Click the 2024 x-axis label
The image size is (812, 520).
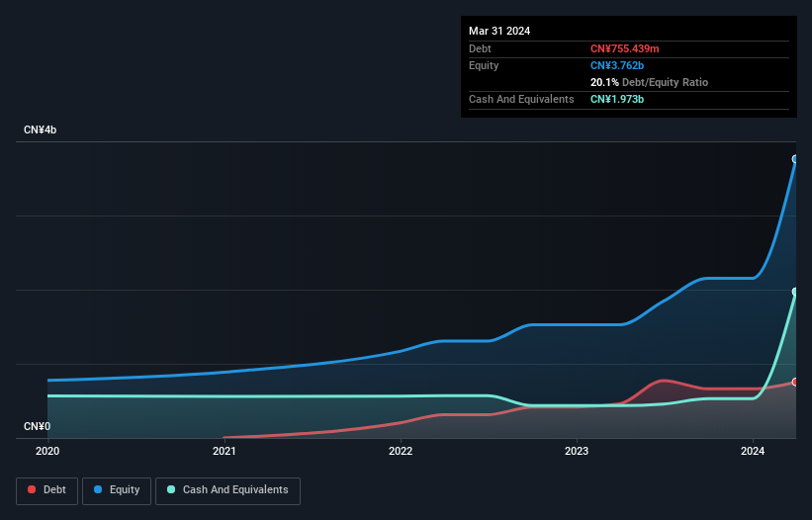(753, 451)
